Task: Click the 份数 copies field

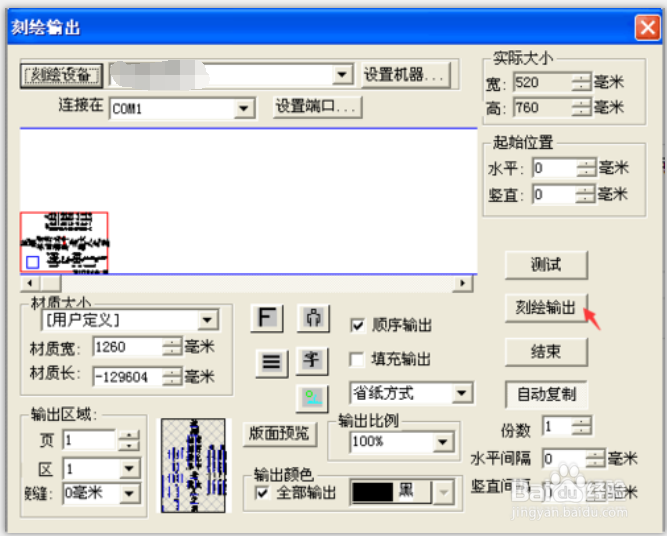Action: click(556, 426)
